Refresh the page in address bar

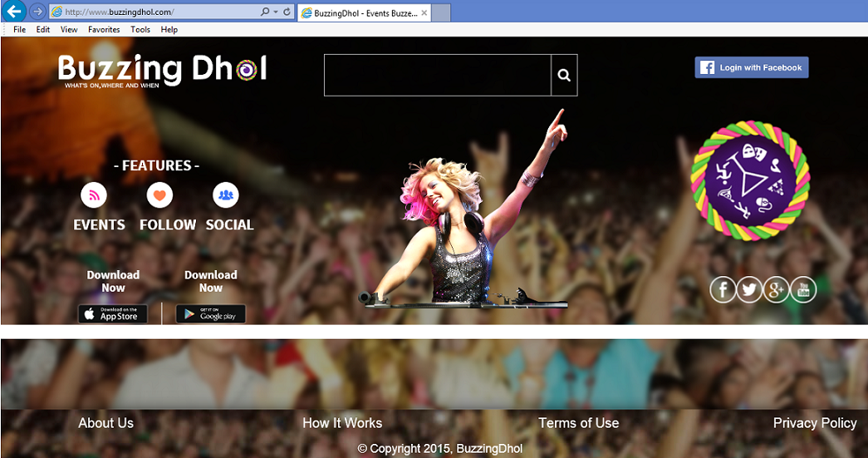coord(287,12)
